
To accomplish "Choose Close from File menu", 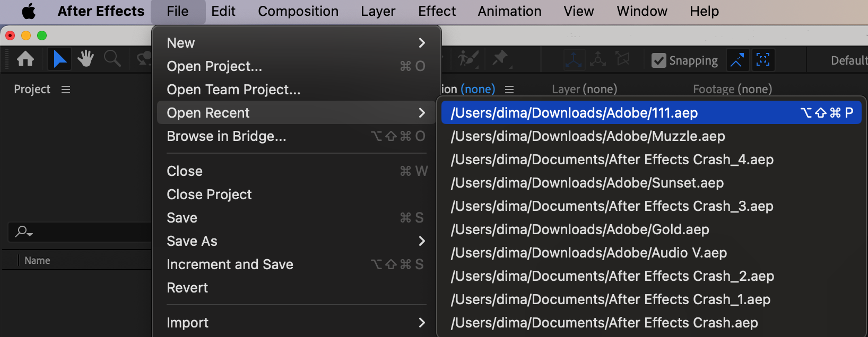I will (x=296, y=171).
